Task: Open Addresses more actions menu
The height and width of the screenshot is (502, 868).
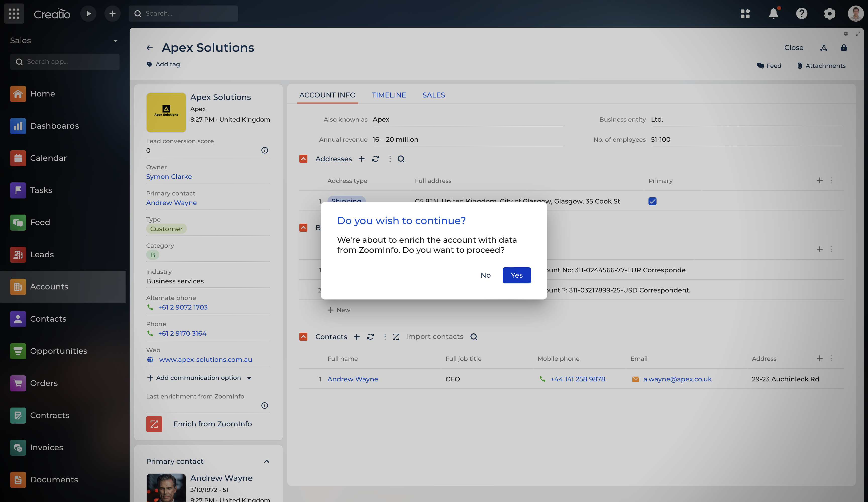Action: click(390, 159)
